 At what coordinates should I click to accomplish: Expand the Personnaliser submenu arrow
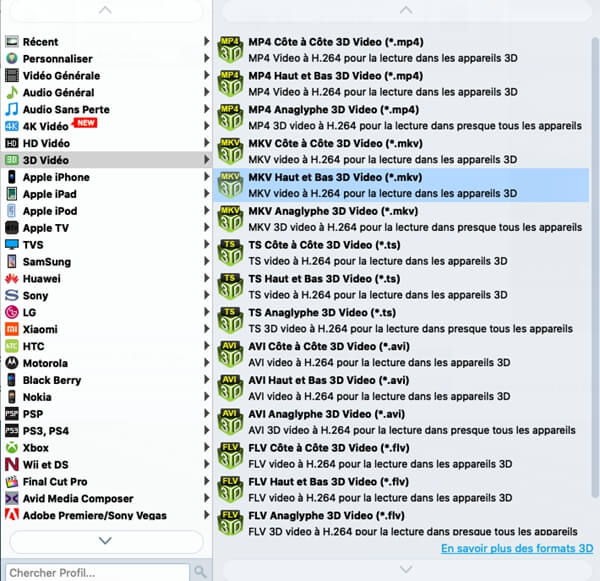206,58
